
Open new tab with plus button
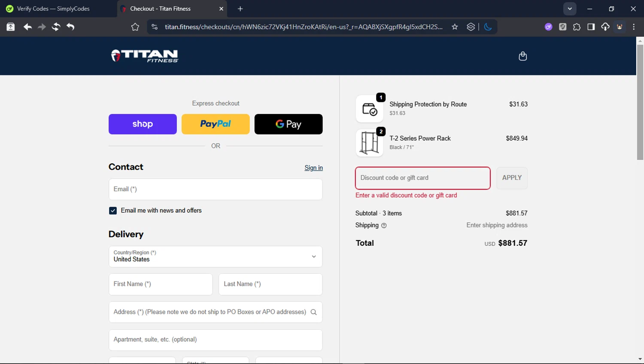pyautogui.click(x=240, y=9)
